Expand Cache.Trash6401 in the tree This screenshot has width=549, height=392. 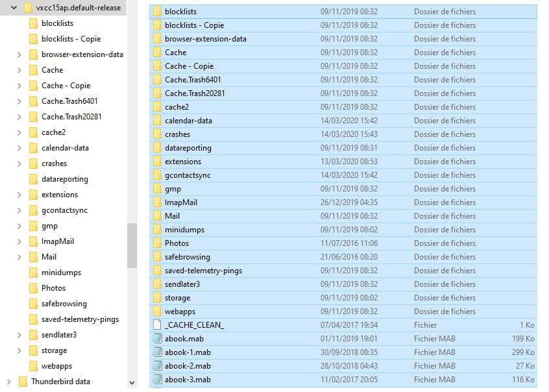pos(19,101)
